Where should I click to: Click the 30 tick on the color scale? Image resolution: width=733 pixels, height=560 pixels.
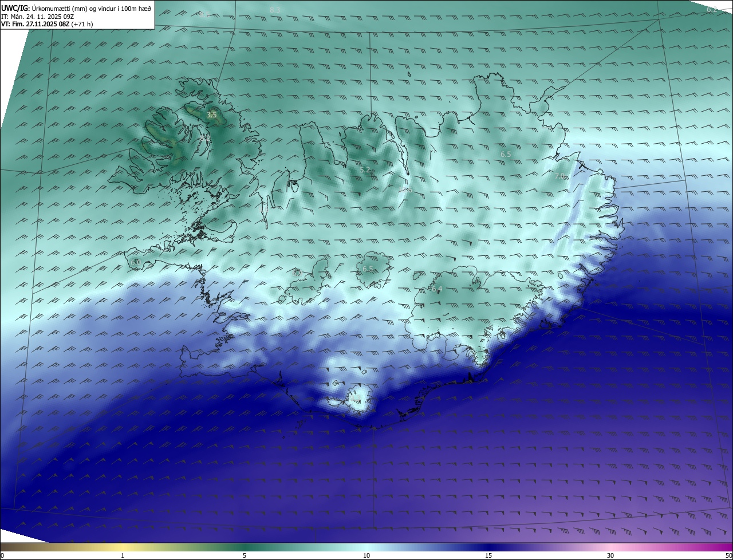pyautogui.click(x=610, y=555)
